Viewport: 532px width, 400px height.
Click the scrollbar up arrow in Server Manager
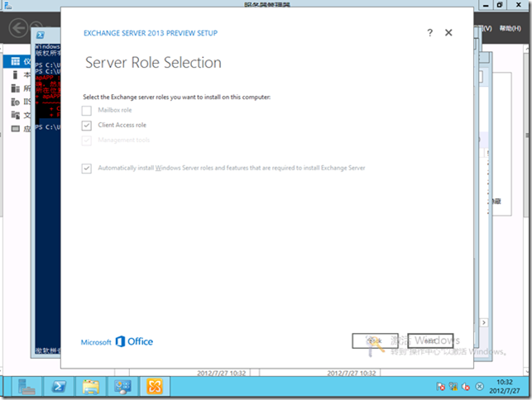click(528, 49)
